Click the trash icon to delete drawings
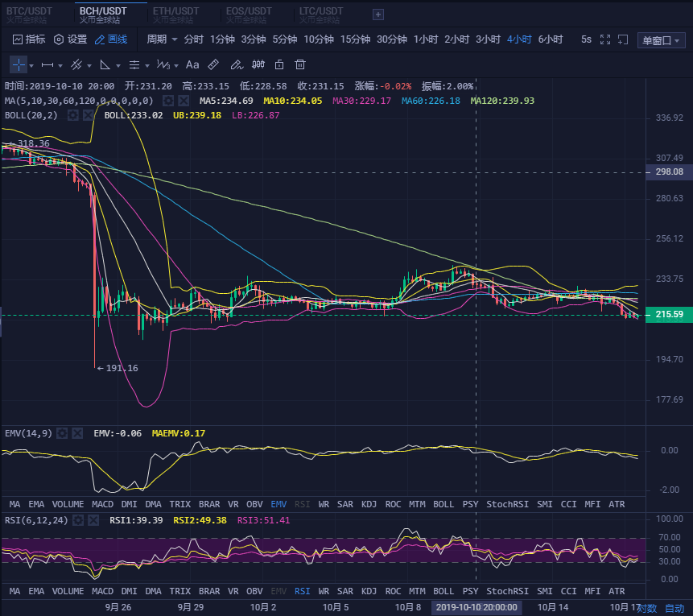Viewport: 693px width, 616px height. tap(300, 64)
